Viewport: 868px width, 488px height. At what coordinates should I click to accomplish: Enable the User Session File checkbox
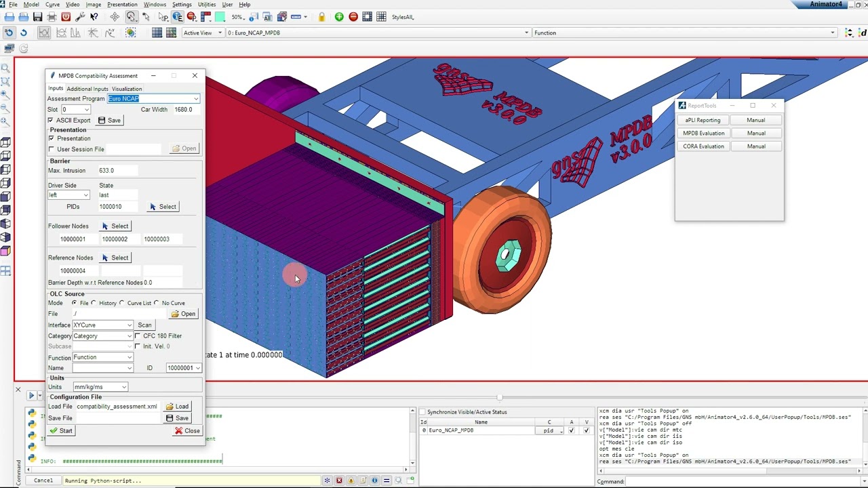[52, 149]
